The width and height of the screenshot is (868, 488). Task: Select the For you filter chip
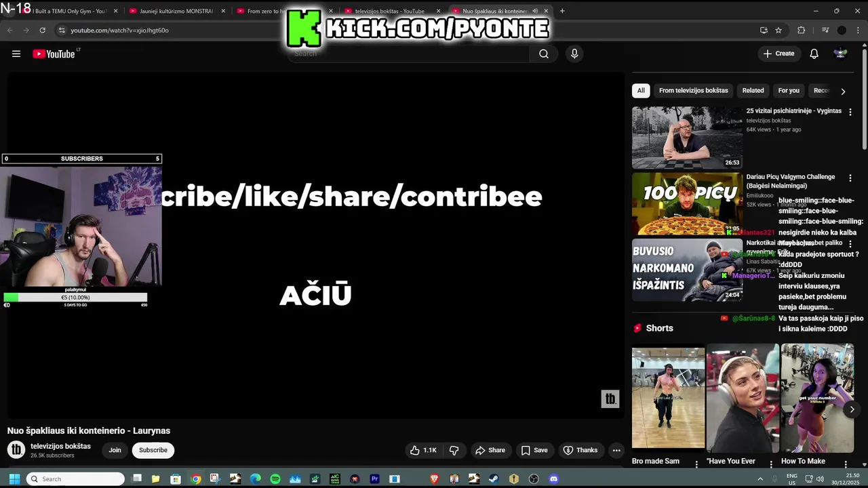pos(789,90)
